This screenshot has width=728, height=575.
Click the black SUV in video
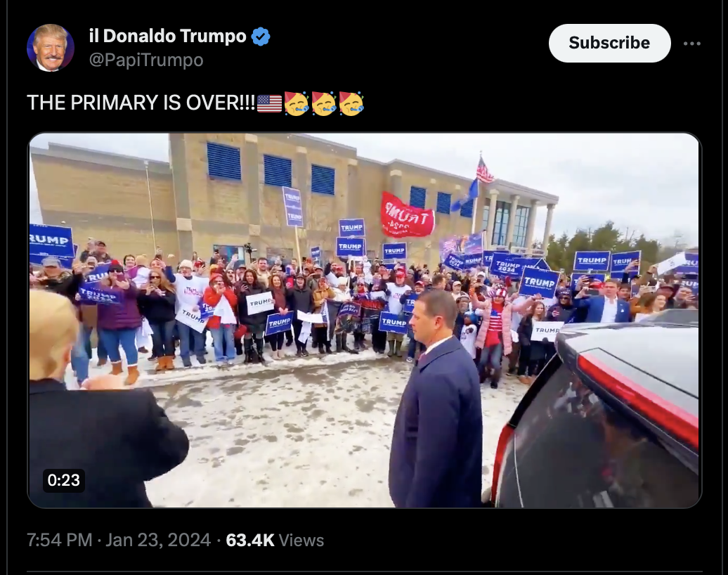(x=597, y=411)
